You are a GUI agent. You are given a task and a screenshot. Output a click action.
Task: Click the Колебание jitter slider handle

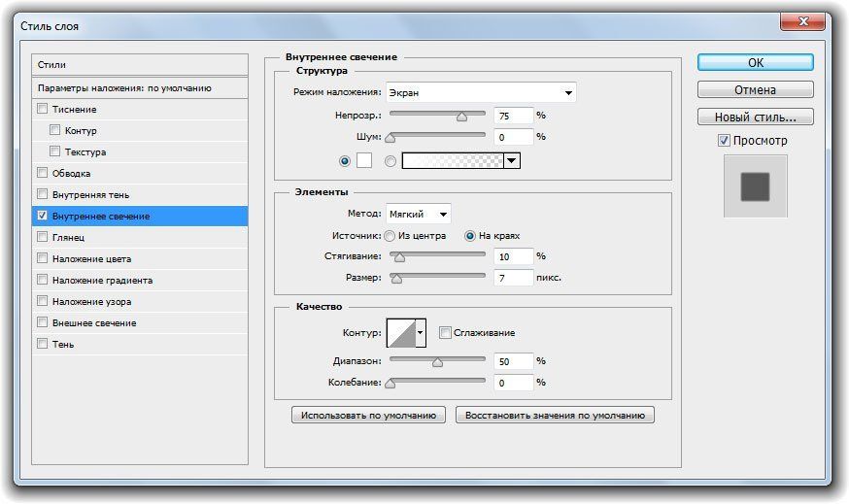pos(390,384)
